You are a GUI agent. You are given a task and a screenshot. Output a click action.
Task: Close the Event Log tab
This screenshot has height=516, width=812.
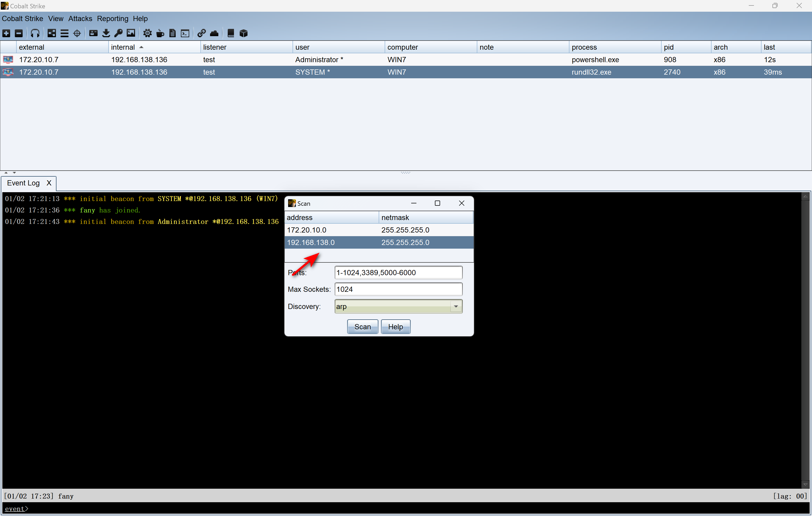click(49, 183)
